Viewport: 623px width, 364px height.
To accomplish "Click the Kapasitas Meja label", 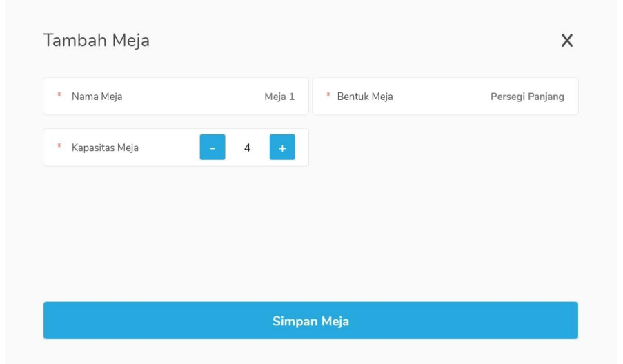I will (105, 148).
